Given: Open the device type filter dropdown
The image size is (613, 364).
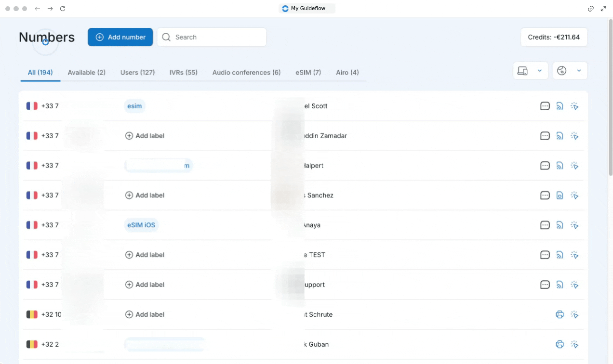Looking at the screenshot, I should coord(531,71).
